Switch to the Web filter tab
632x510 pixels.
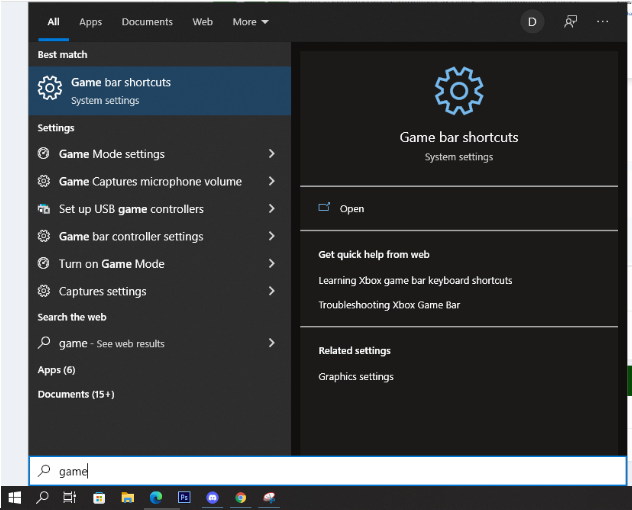202,22
